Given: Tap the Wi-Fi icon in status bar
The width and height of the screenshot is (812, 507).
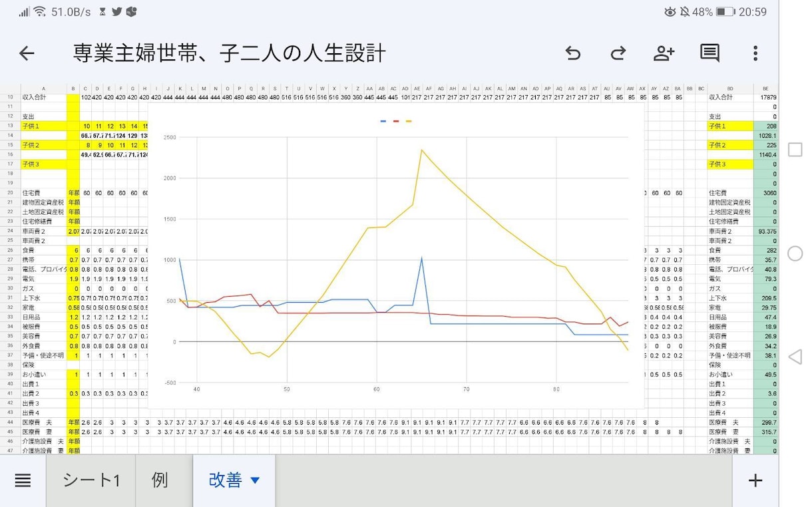Looking at the screenshot, I should coord(40,12).
